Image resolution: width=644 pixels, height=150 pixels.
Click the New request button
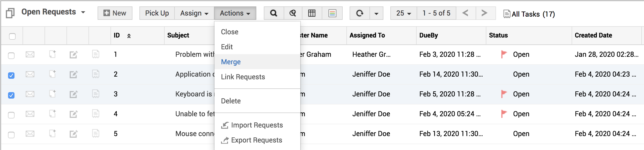115,13
